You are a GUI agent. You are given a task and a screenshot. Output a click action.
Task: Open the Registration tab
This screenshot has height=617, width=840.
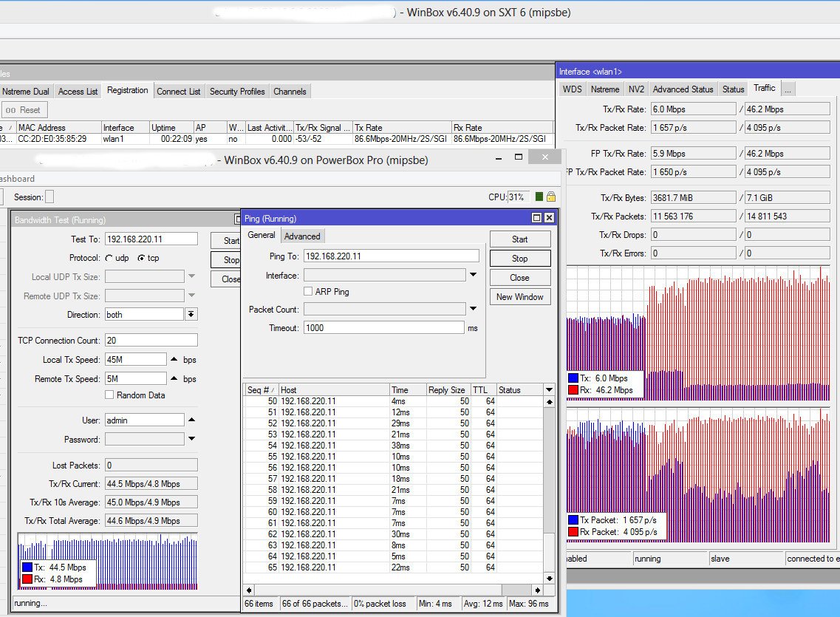128,90
